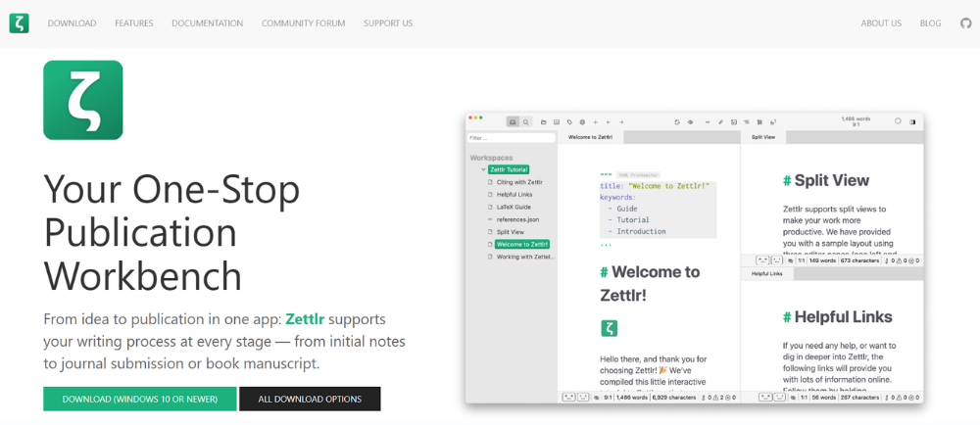Click second emoticon button beside 56 words
Viewport: 980px width, 425px height.
click(779, 398)
